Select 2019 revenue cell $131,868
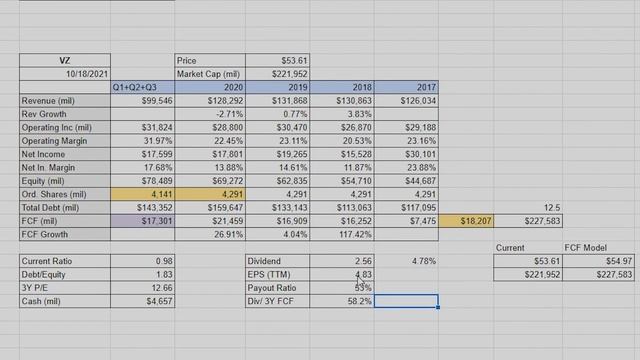 (278, 101)
